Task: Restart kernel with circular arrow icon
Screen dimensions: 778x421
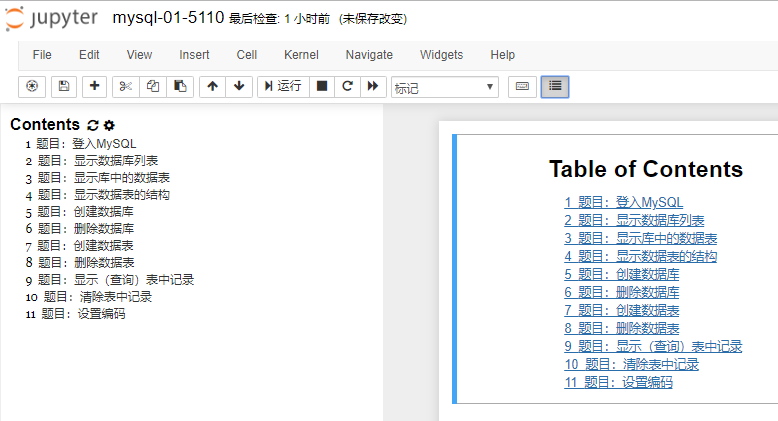Action: [347, 86]
